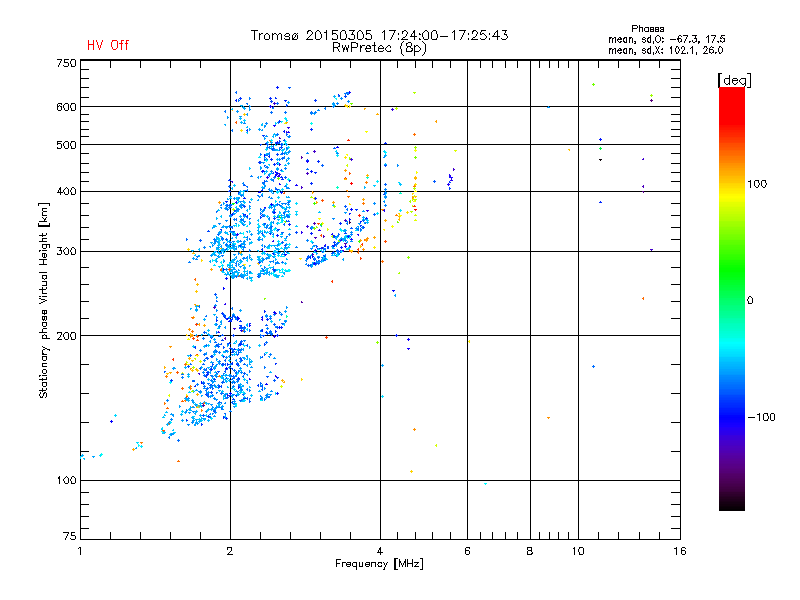Click the 16 MHz frequency tick label

point(680,551)
